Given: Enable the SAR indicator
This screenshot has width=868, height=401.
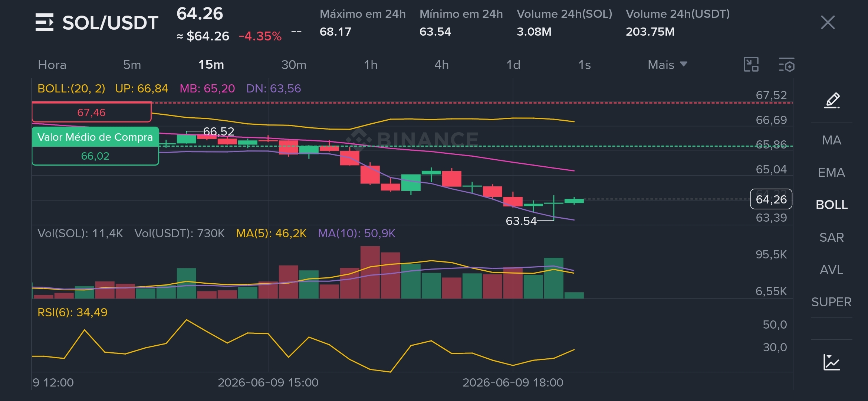Looking at the screenshot, I should pos(832,237).
